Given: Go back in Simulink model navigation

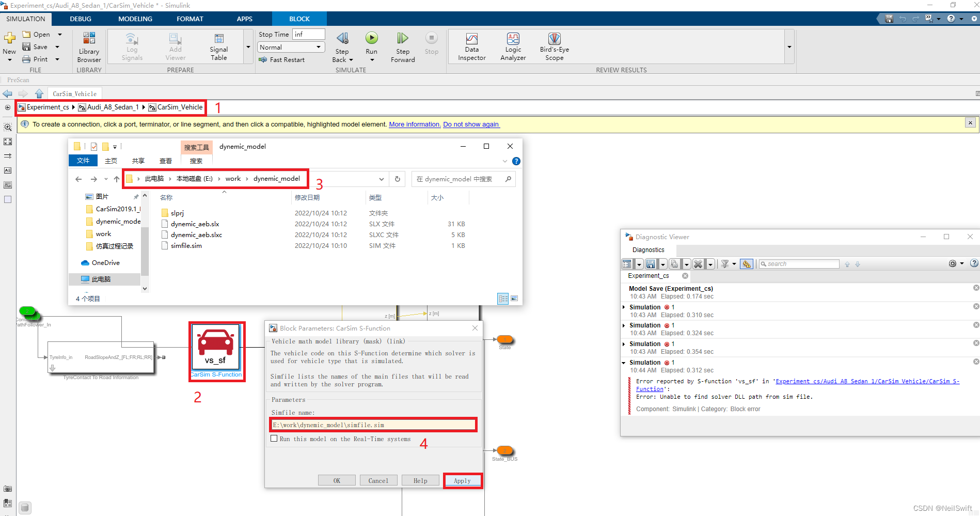Looking at the screenshot, I should click(7, 93).
